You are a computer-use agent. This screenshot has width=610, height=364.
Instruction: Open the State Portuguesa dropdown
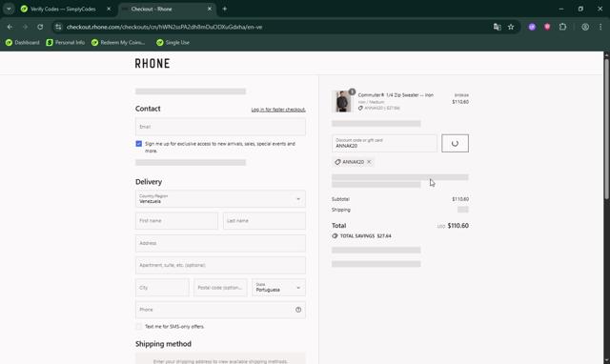278,288
